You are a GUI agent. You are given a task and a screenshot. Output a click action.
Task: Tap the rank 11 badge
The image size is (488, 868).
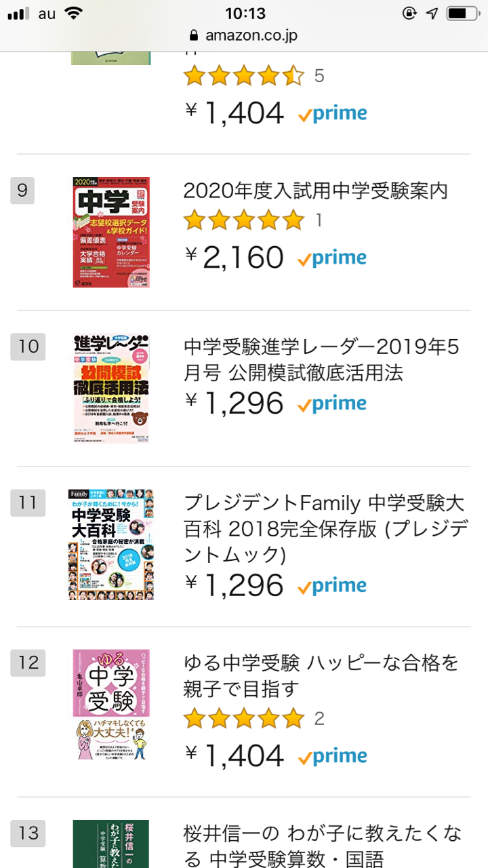point(28,502)
